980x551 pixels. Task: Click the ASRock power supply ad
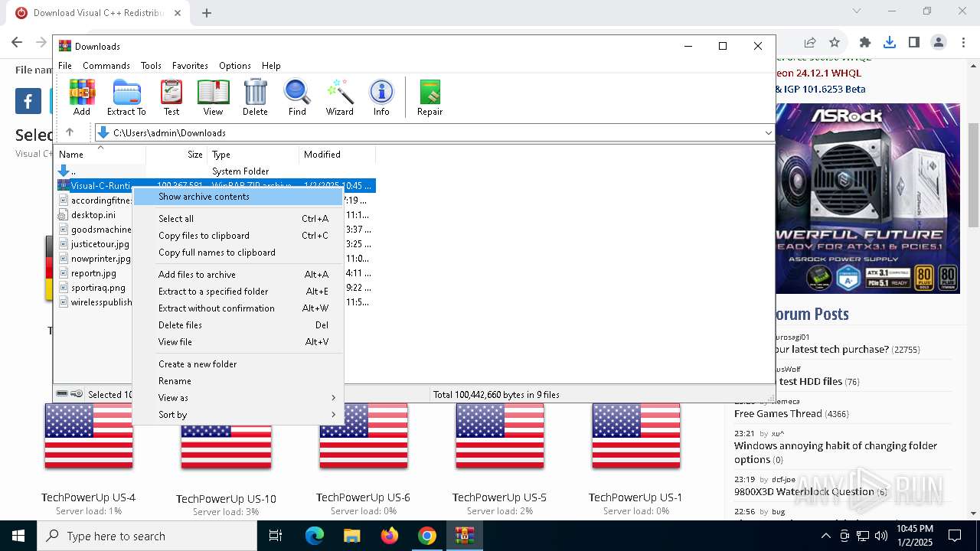click(868, 199)
